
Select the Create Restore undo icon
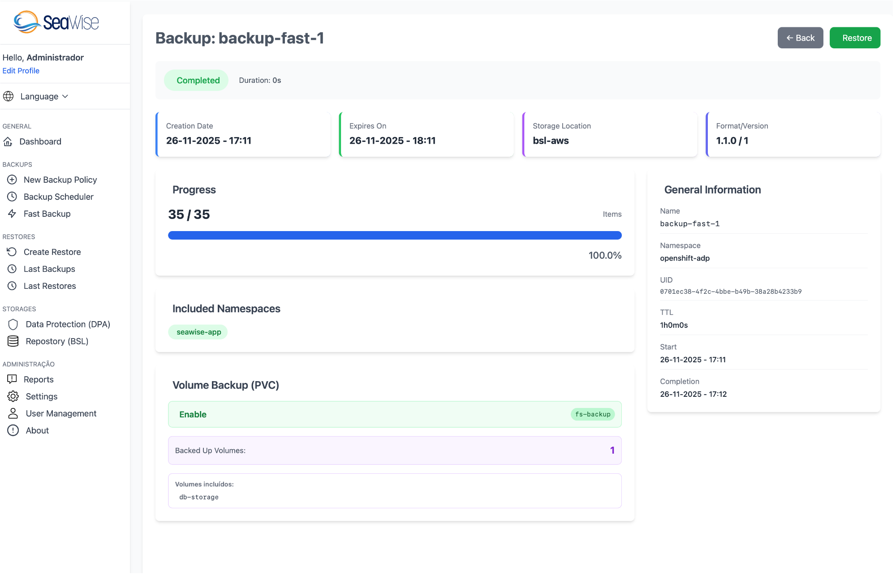12,252
